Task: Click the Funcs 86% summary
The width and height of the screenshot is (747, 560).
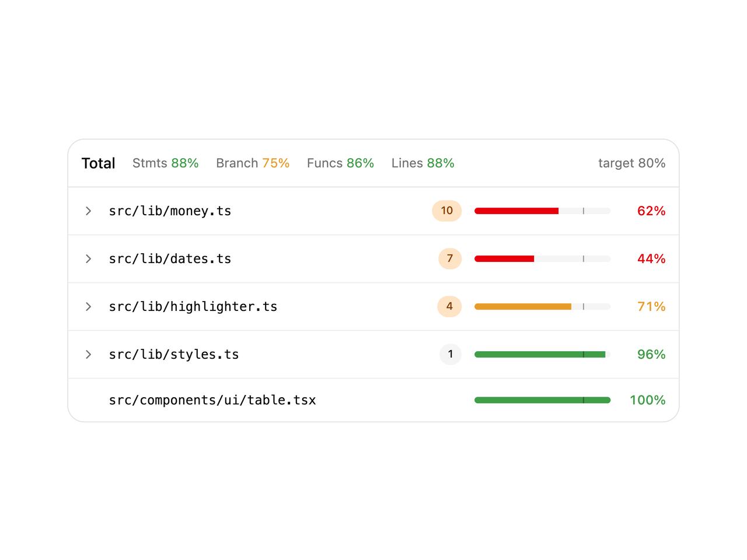Action: pyautogui.click(x=341, y=163)
